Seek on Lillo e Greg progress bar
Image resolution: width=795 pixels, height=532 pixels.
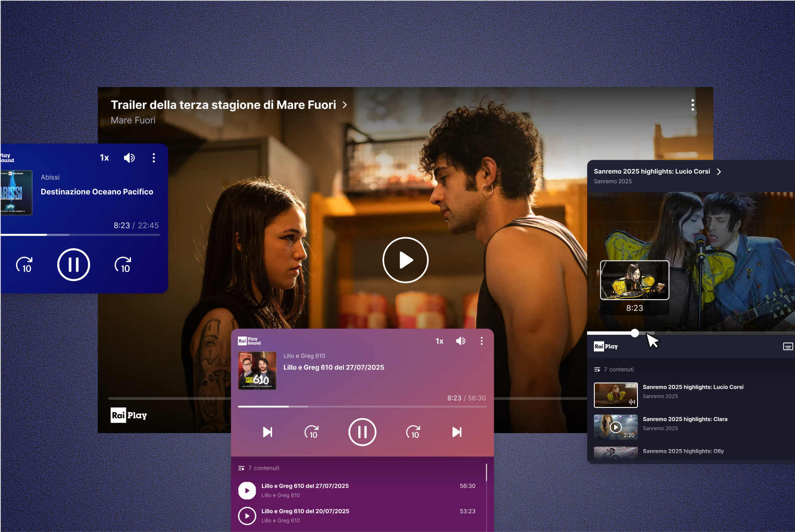(362, 407)
